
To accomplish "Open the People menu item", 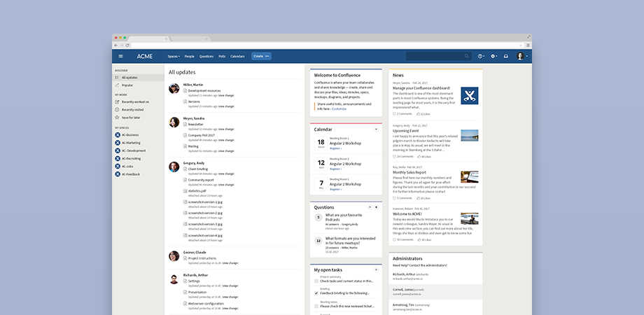I will click(x=189, y=56).
